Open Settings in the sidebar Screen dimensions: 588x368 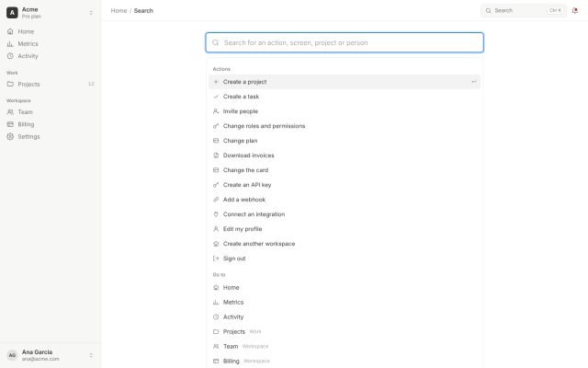[x=51, y=137]
